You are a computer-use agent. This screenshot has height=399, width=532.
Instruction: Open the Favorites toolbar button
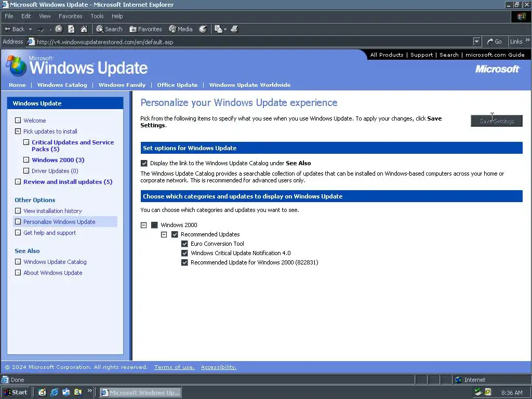(x=145, y=29)
